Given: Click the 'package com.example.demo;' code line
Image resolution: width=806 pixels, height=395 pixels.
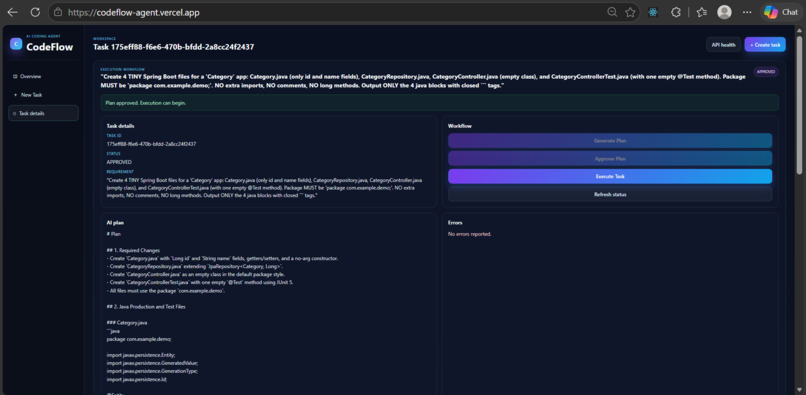Looking at the screenshot, I should [x=139, y=339].
